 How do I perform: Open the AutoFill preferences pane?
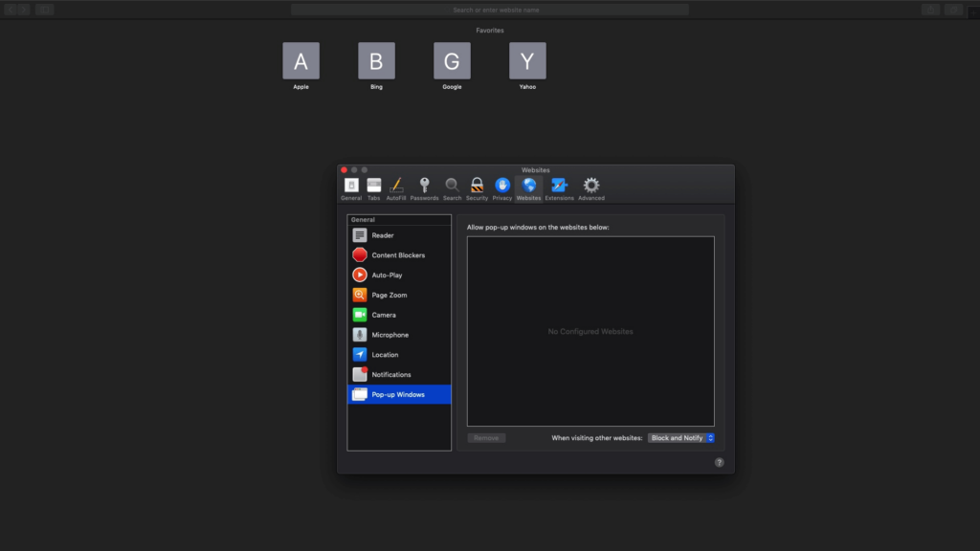point(397,187)
